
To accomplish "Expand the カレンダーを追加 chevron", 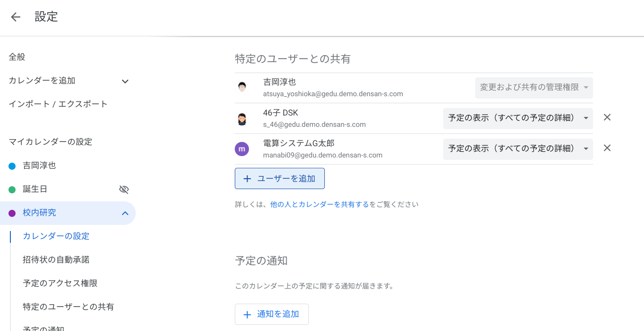I will pos(125,81).
